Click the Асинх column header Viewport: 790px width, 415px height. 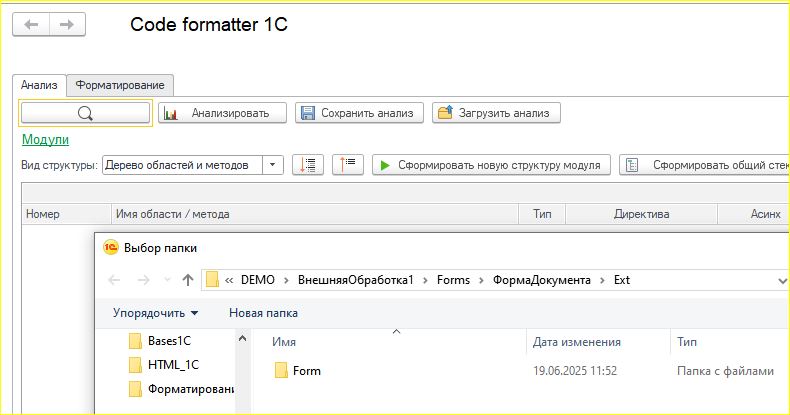(753, 214)
